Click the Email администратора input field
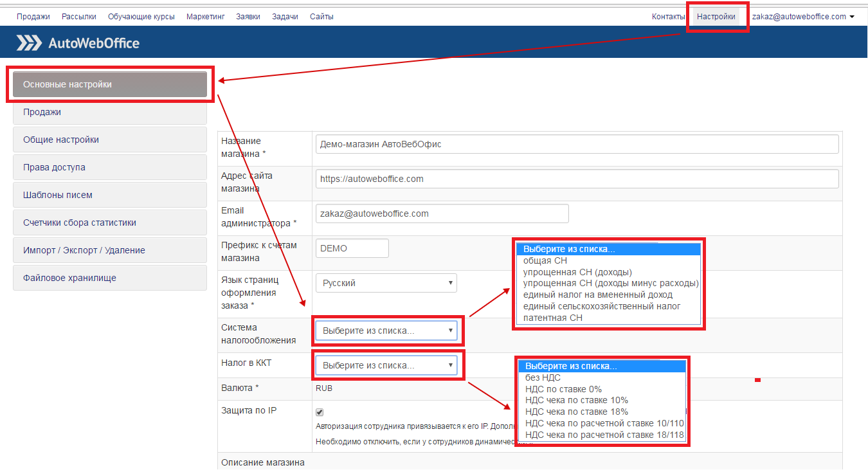Viewport: 868px width, 472px height. (x=442, y=213)
